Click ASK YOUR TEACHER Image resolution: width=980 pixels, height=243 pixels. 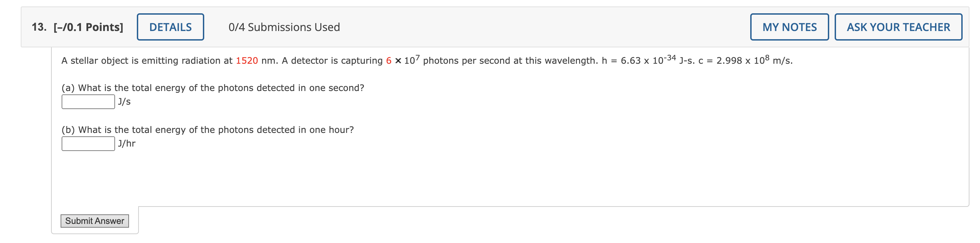click(x=898, y=27)
